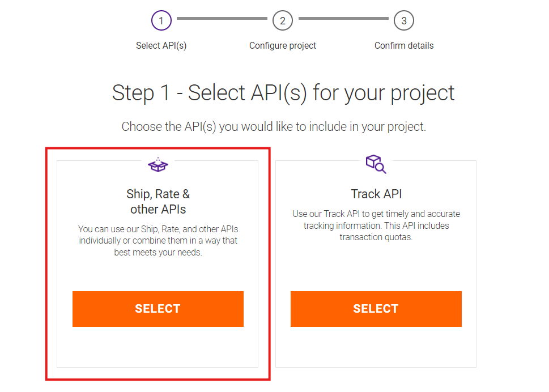Click the 'Track API' card title
This screenshot has width=549, height=392.
(x=376, y=194)
